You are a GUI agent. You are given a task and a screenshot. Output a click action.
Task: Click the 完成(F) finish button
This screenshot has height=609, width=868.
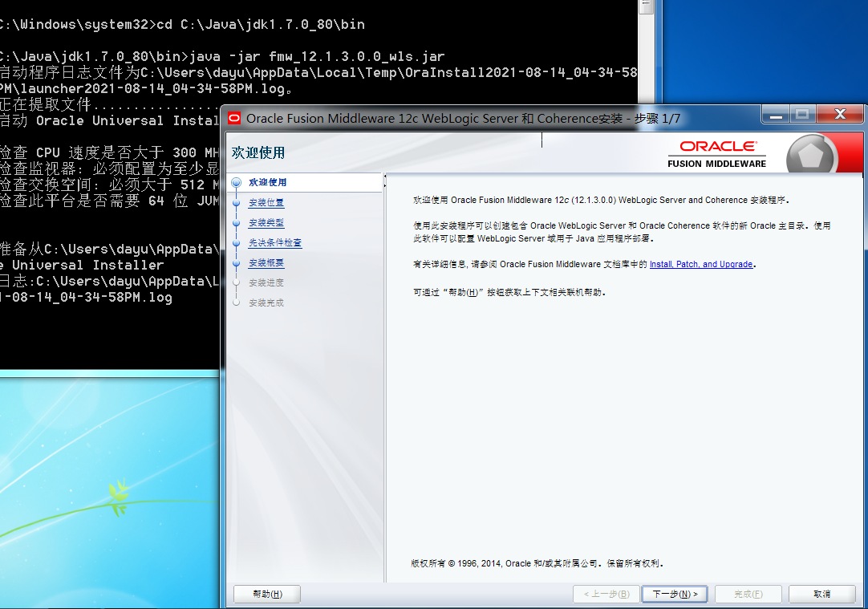point(748,594)
